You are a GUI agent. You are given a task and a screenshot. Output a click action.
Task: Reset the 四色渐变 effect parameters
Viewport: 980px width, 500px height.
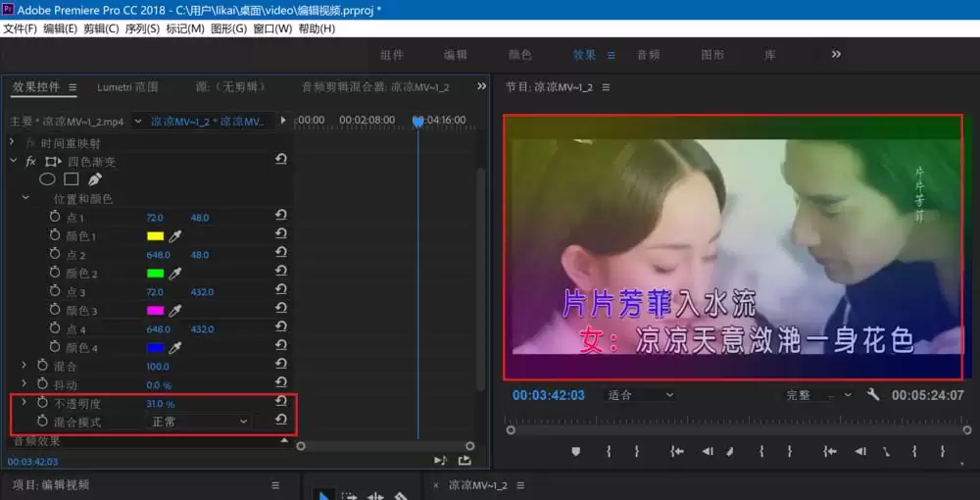click(x=280, y=160)
